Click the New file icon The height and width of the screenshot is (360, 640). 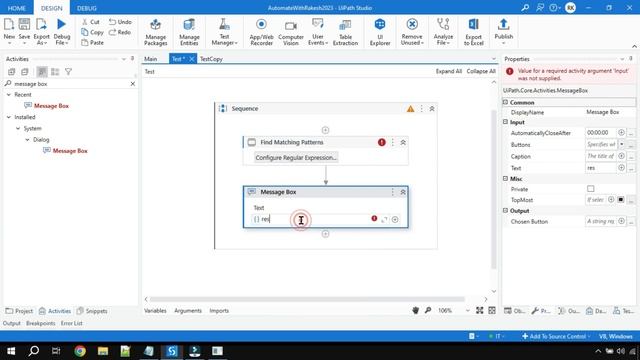click(x=9, y=24)
